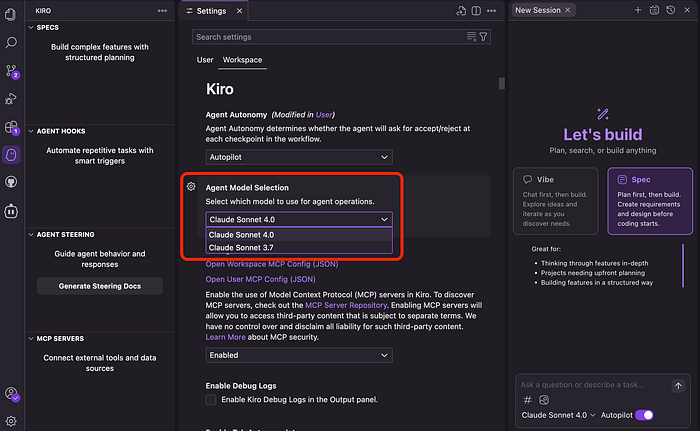Send the chat message with arrow button
Viewport: 700px width, 431px height.
tap(678, 385)
